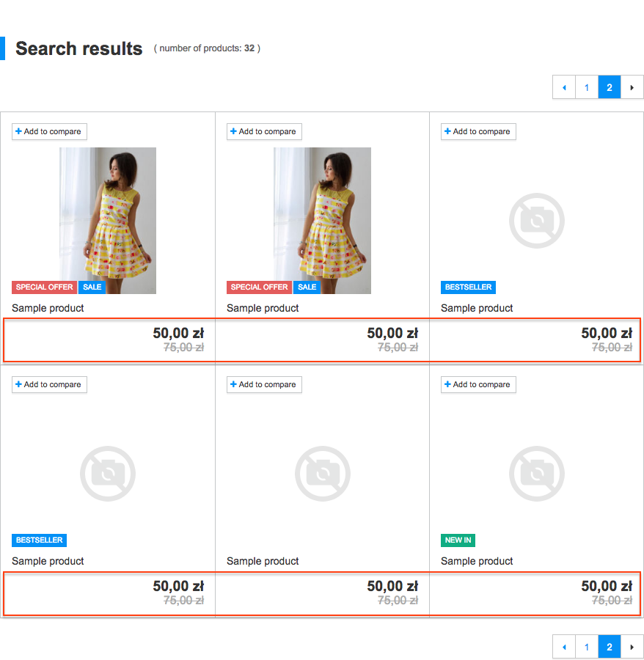Image resolution: width=644 pixels, height=660 pixels.
Task: Click the SALE badge on second dress product
Action: pyautogui.click(x=307, y=287)
